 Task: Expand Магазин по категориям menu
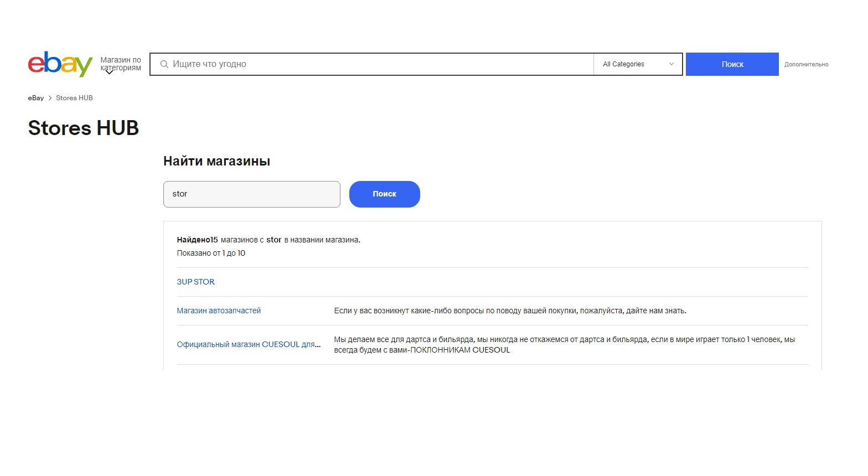pyautogui.click(x=121, y=64)
